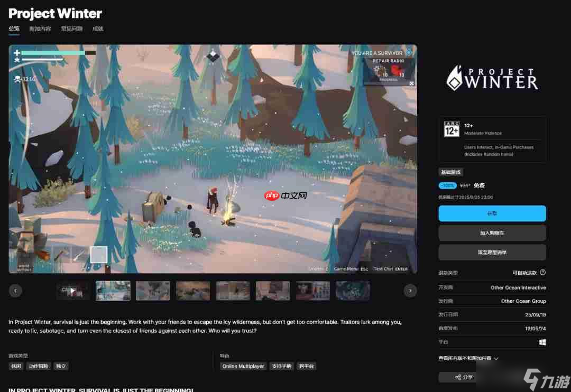The width and height of the screenshot is (571, 392).
Task: Click the Project Winter logo image
Action: [x=492, y=78]
